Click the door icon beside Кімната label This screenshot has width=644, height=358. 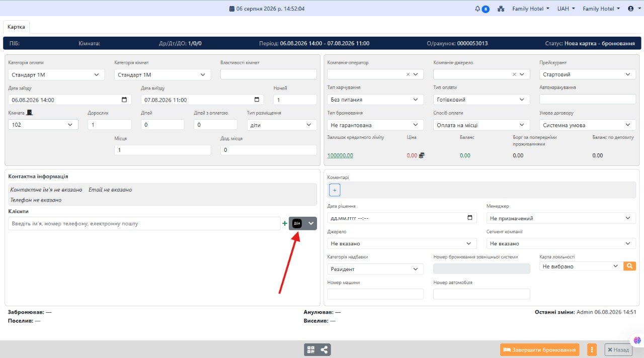29,113
